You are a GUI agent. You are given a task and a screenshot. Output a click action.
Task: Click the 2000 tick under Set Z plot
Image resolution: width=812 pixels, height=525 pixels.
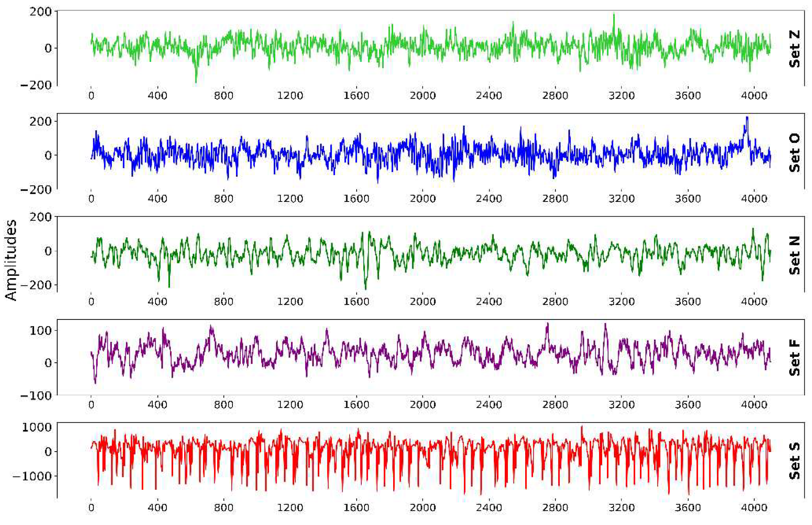[422, 95]
